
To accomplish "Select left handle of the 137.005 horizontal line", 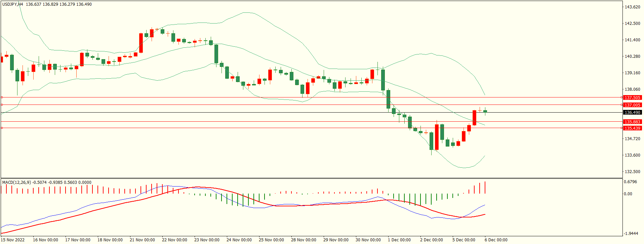I will [2, 105].
